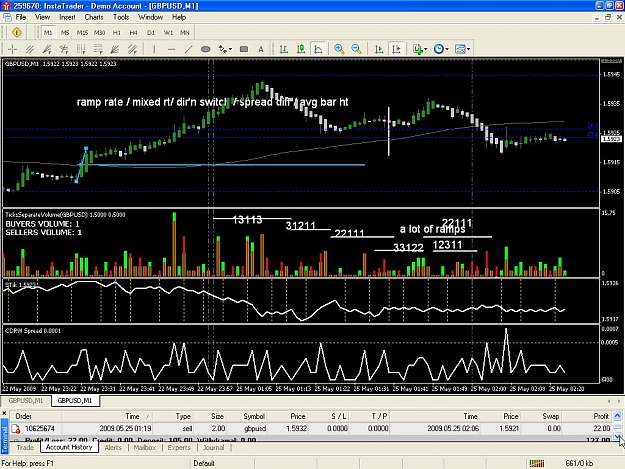Open the File menu
Screen dimensions: 625x469
(x=21, y=17)
